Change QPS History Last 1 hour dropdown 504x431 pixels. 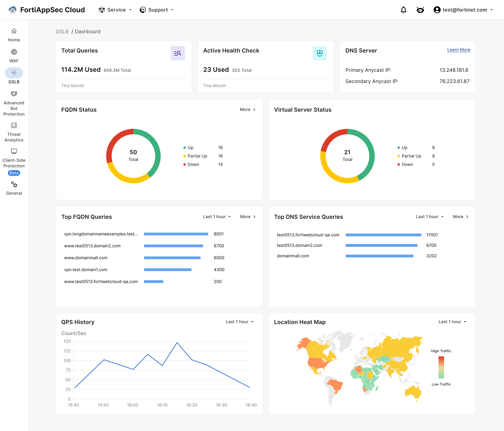[240, 322]
